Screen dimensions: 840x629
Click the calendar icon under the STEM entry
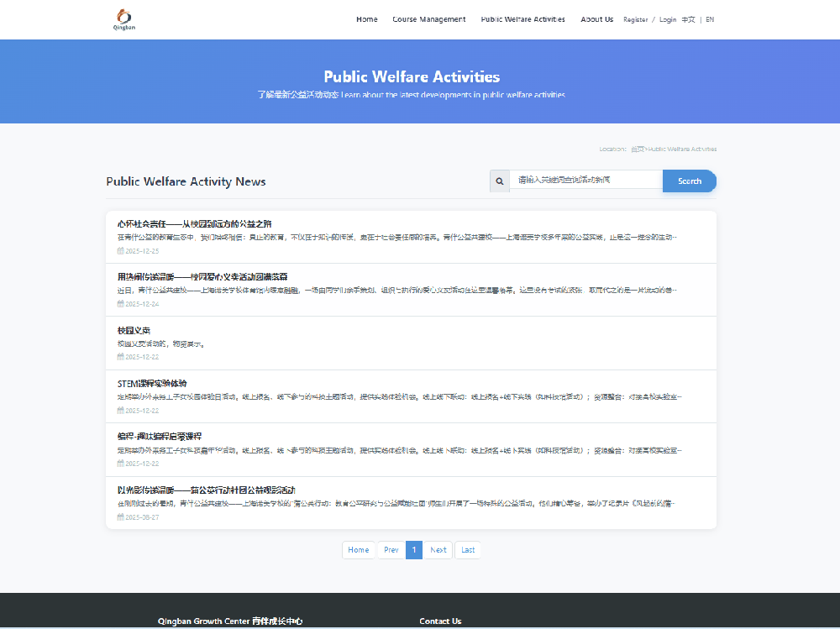click(120, 411)
